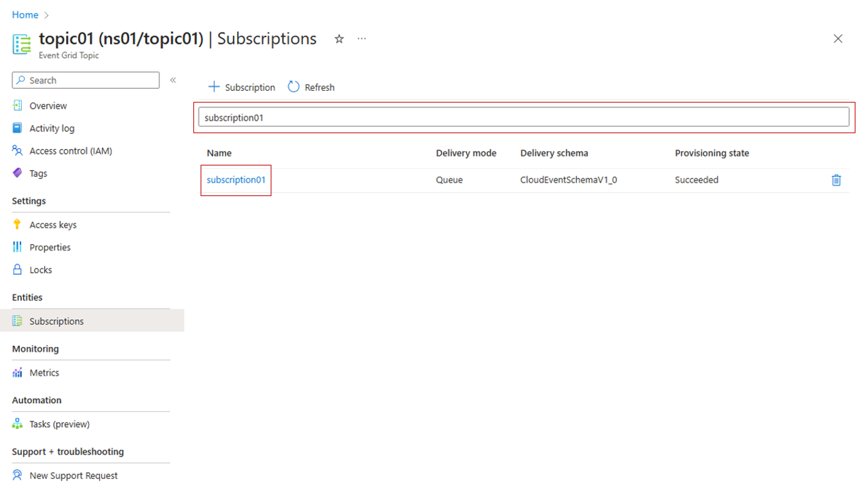Image resolution: width=868 pixels, height=492 pixels.
Task: Open Locks under Settings
Action: tap(40, 270)
